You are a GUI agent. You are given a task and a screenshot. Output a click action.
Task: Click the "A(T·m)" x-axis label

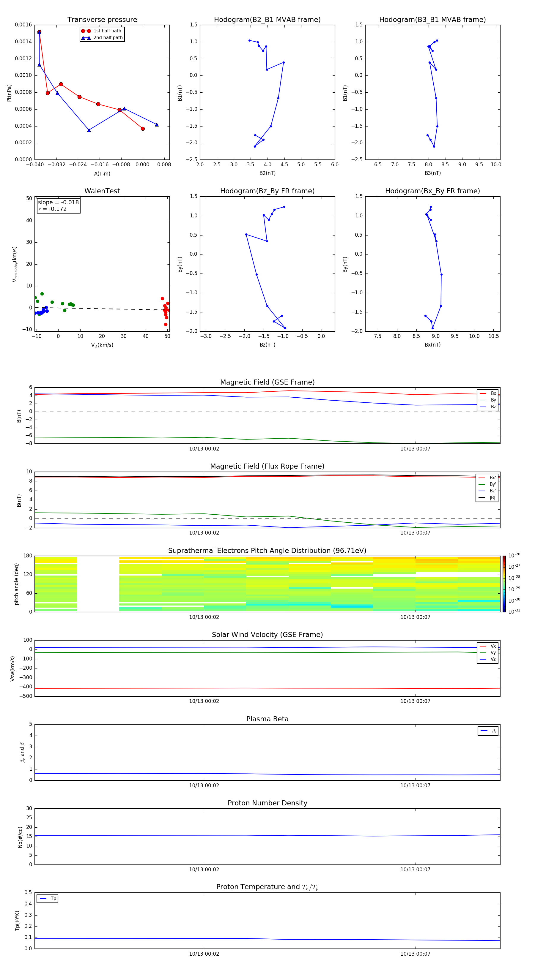point(102,174)
